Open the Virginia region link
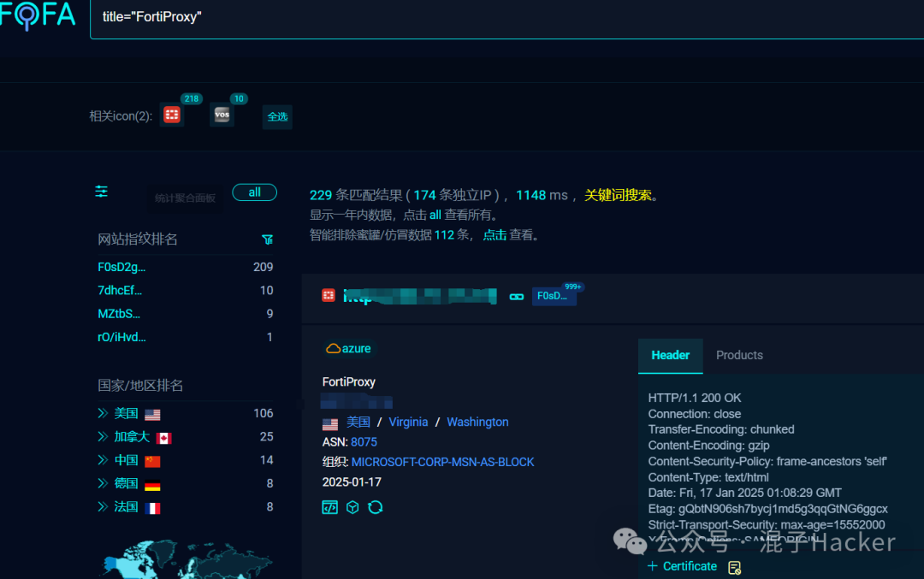 (x=408, y=422)
